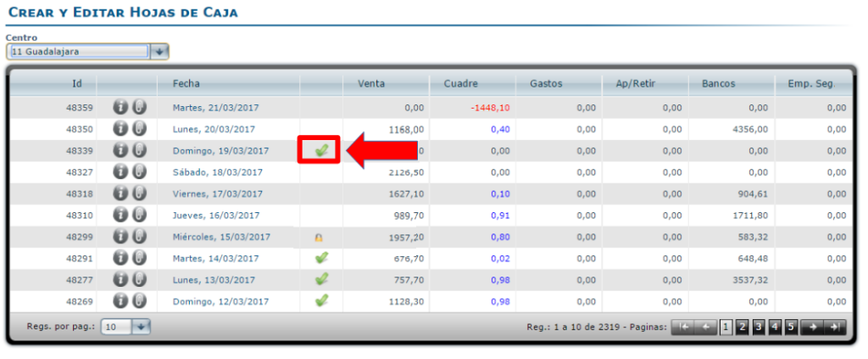Click green checkmark on Domingo 12/03/2017 row

(x=321, y=300)
